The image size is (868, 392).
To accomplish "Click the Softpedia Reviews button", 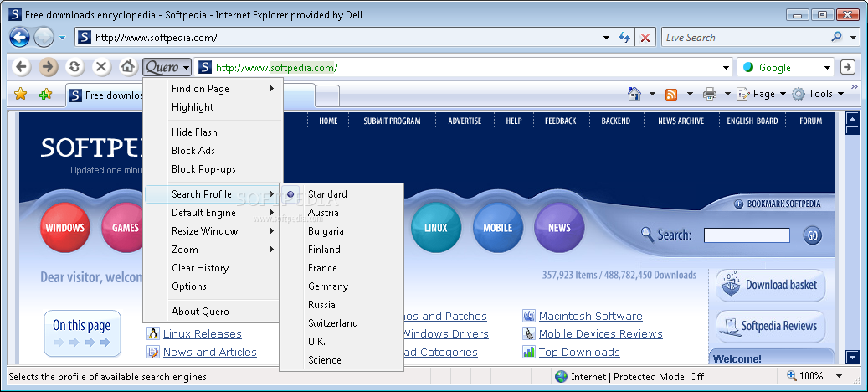I will (771, 326).
